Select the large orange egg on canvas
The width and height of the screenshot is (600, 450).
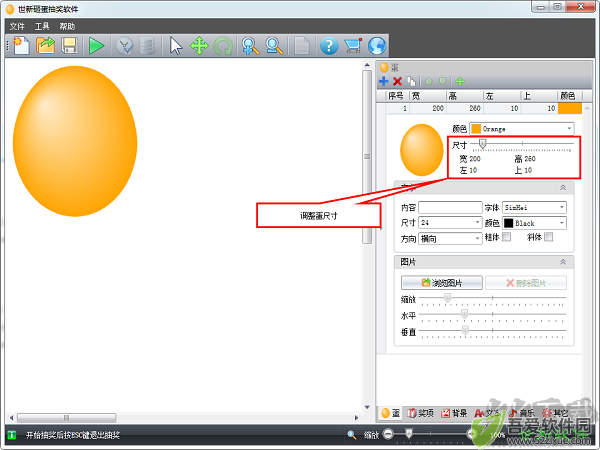pos(75,141)
